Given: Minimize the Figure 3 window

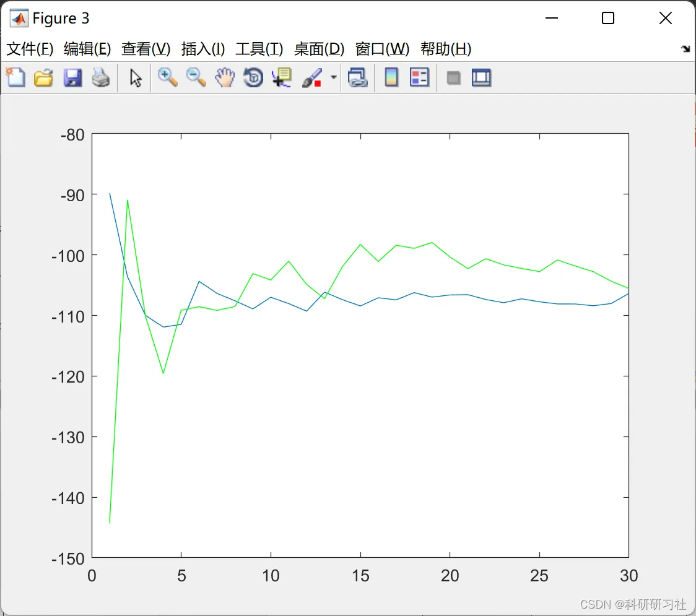Looking at the screenshot, I should pos(552,18).
